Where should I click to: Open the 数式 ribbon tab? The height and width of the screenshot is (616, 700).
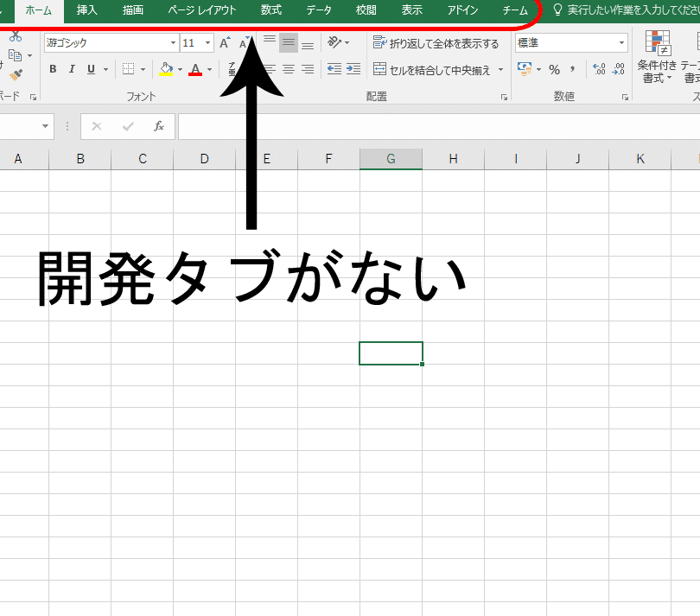(270, 10)
